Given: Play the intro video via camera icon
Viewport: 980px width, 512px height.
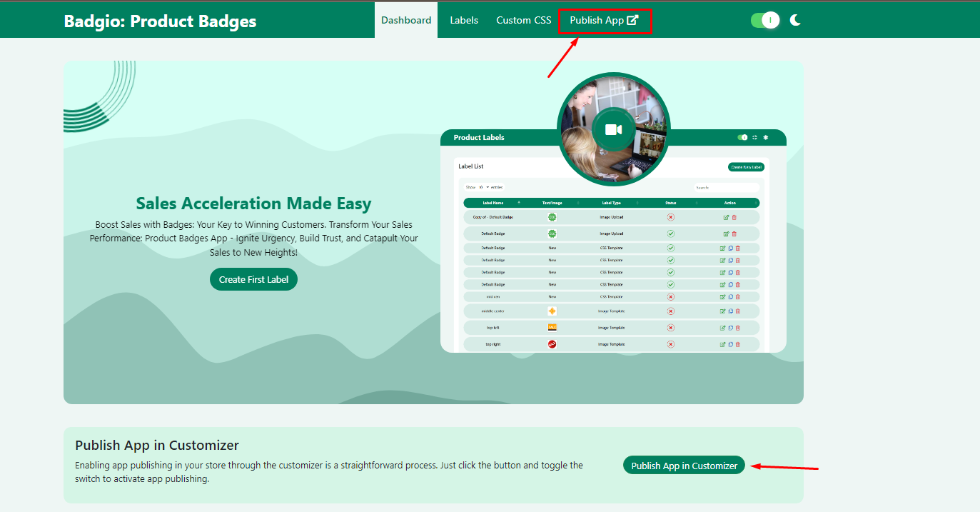Looking at the screenshot, I should tap(614, 129).
